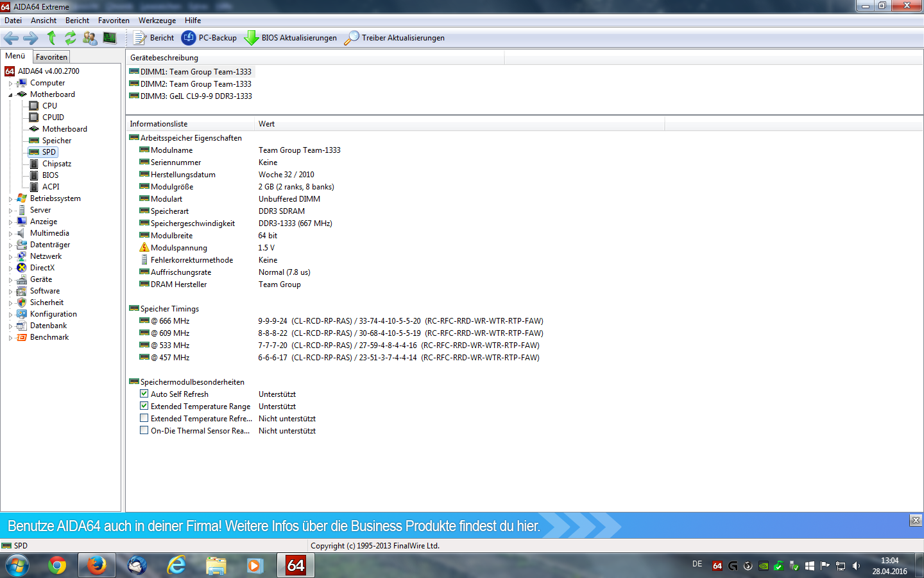
Task: Refresh the view with the green arrows icon
Action: click(70, 38)
